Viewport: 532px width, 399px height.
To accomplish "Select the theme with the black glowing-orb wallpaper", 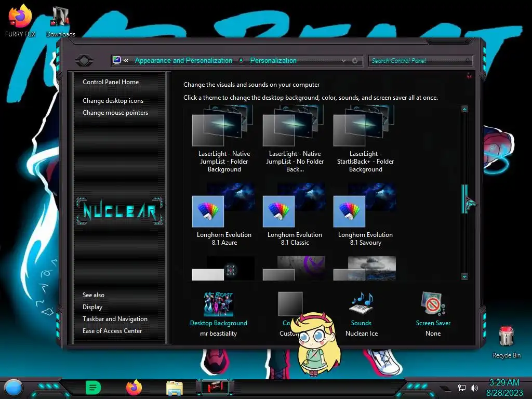I will tap(224, 269).
